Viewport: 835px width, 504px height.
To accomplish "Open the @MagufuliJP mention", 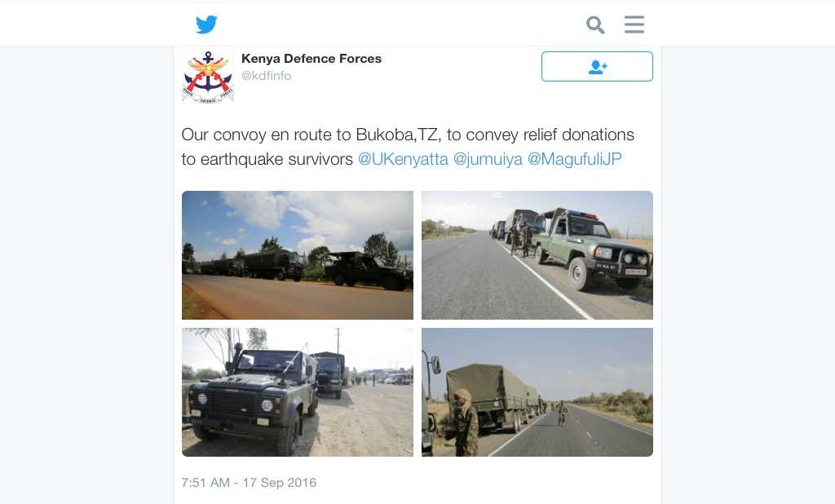I will click(x=575, y=159).
